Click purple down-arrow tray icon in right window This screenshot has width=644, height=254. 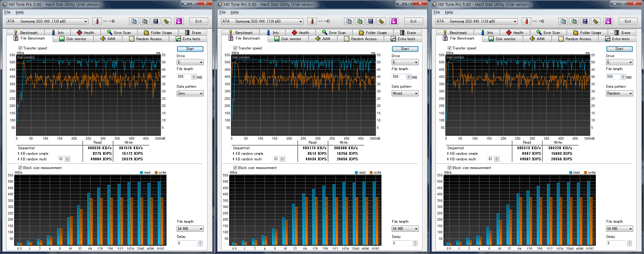608,21
